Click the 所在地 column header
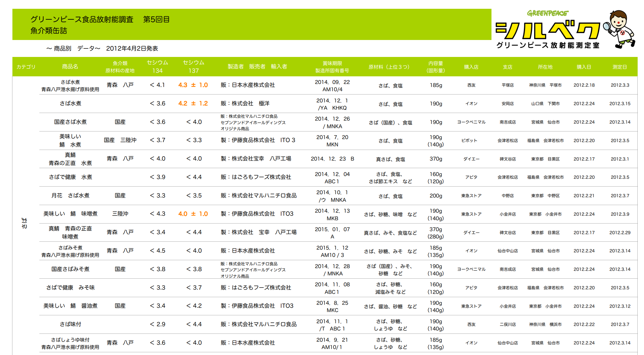Screen dimensions: 644x355 coord(545,67)
